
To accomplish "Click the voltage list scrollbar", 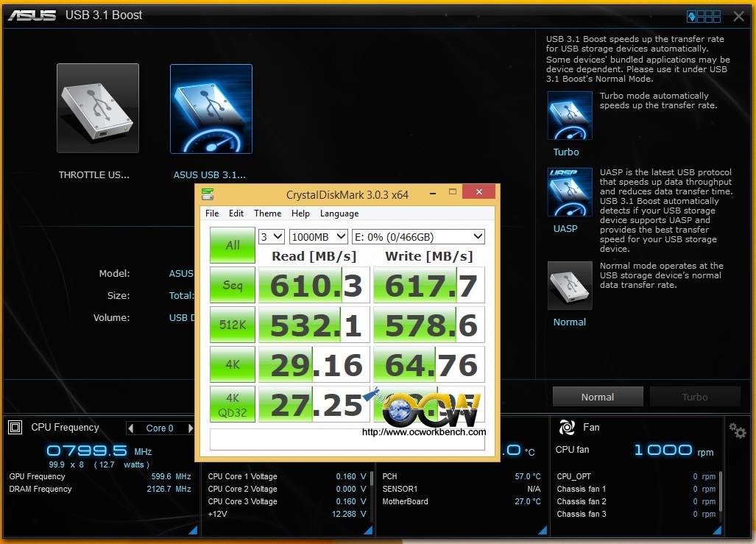I will pyautogui.click(x=371, y=478).
